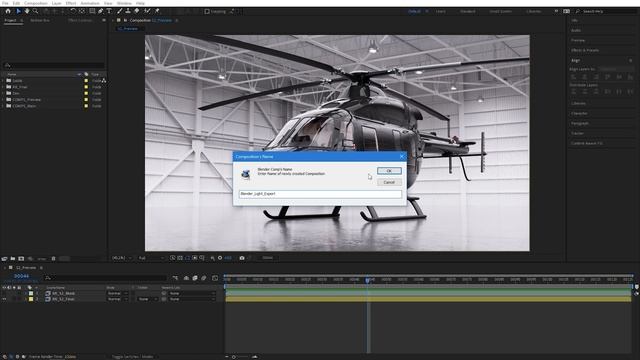Image resolution: width=640 pixels, height=360 pixels.
Task: Create a new folder in Project panel
Action: click(13, 258)
